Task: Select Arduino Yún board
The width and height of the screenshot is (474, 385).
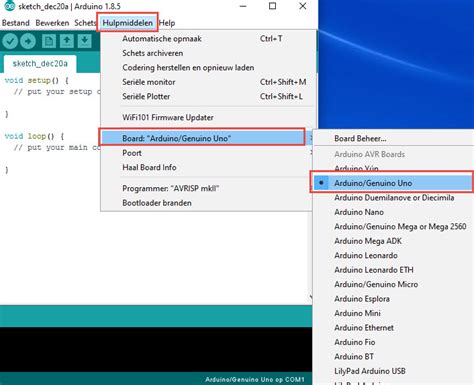Action: point(393,168)
